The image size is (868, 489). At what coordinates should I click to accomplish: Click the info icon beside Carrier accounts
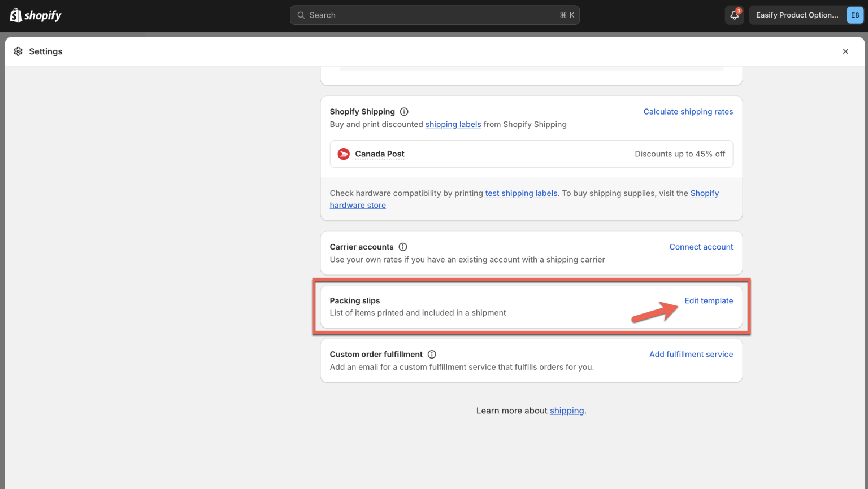tap(403, 247)
